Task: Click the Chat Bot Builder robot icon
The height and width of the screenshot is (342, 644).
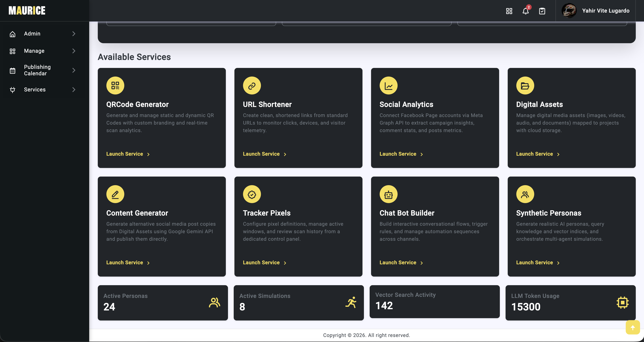Action: coord(388,194)
